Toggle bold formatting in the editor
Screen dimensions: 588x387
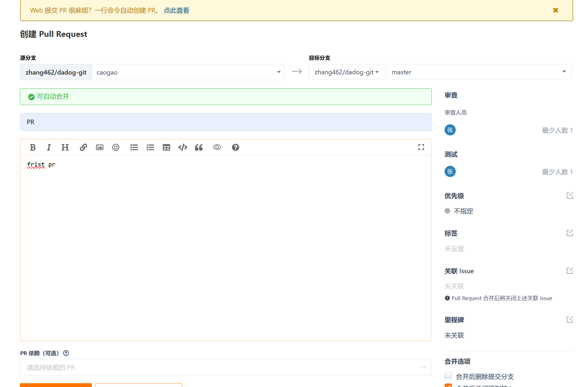tap(33, 147)
